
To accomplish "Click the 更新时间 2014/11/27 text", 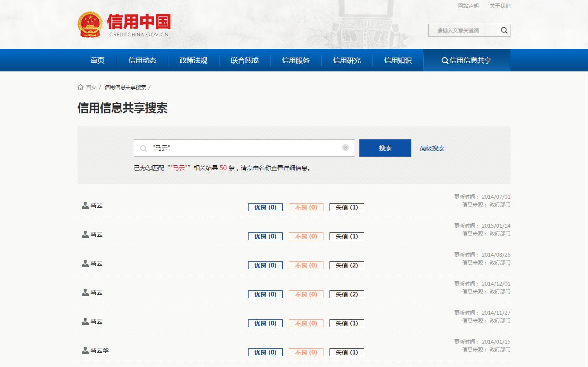I will [482, 313].
